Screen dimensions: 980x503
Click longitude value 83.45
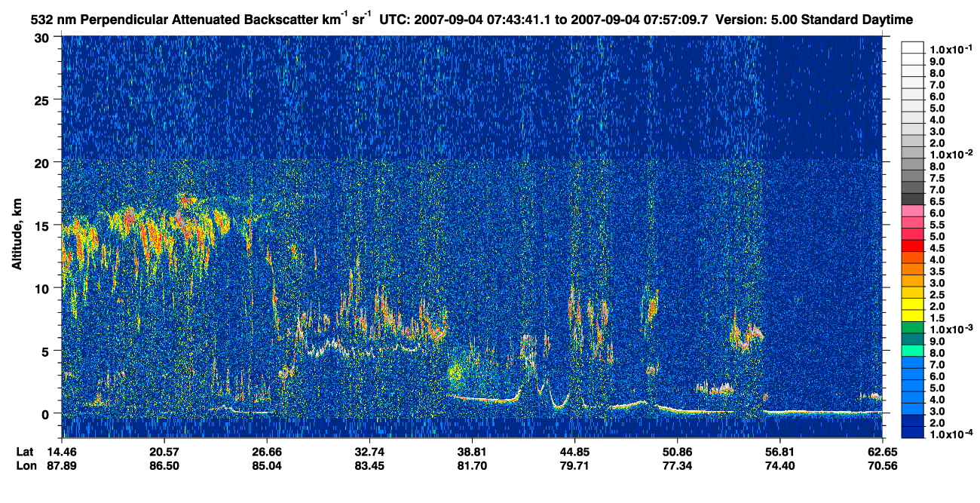coord(369,465)
